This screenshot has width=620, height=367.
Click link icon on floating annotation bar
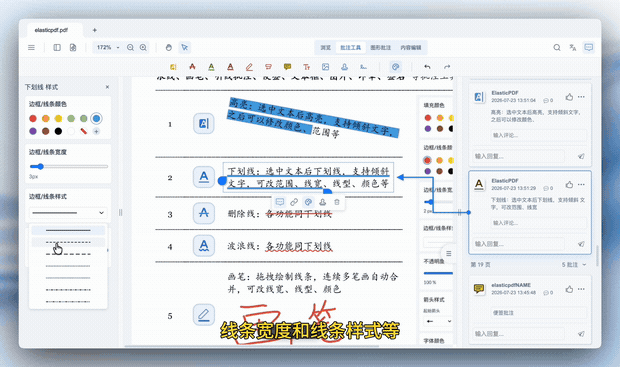click(294, 202)
